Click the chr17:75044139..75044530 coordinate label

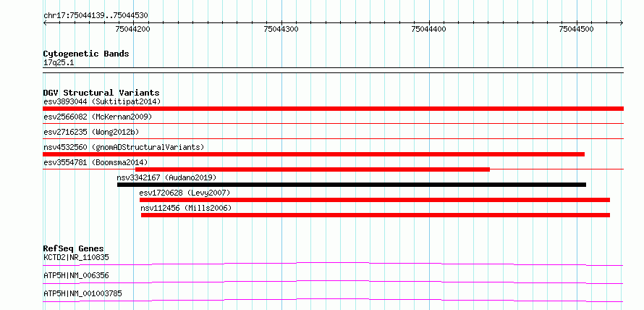click(x=96, y=16)
